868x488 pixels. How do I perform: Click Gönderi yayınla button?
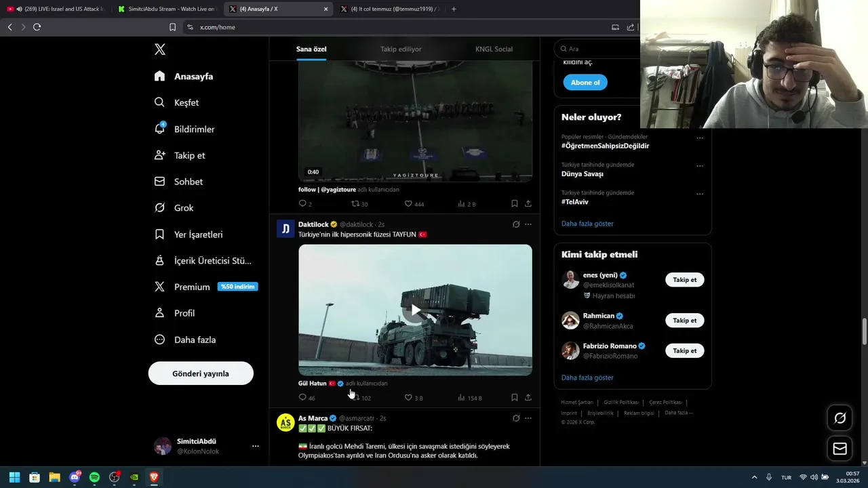tap(201, 373)
